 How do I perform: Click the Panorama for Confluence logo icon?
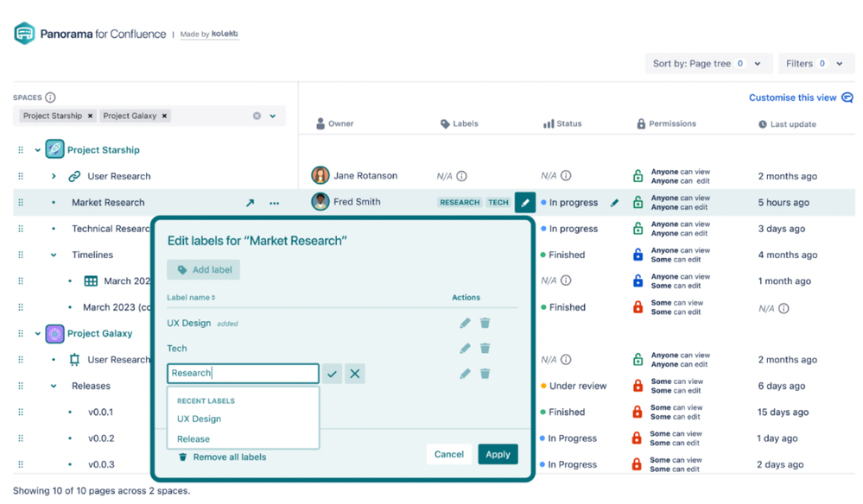pyautogui.click(x=24, y=34)
